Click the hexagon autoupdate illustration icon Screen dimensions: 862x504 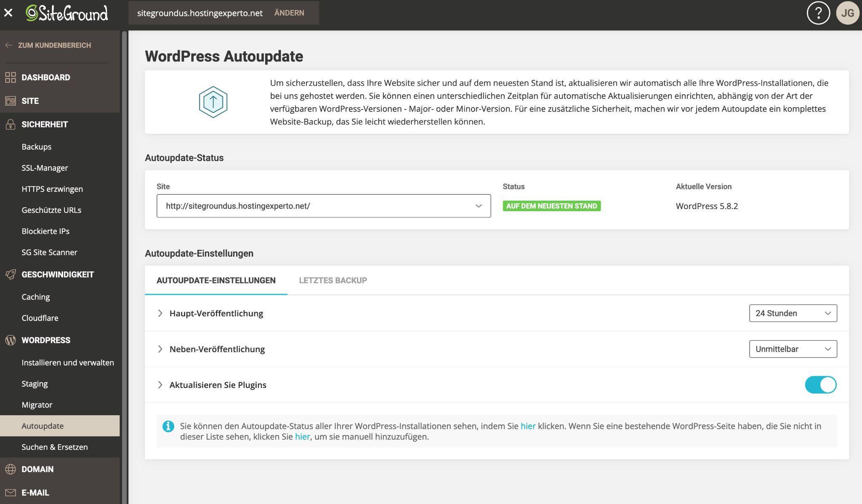point(213,102)
